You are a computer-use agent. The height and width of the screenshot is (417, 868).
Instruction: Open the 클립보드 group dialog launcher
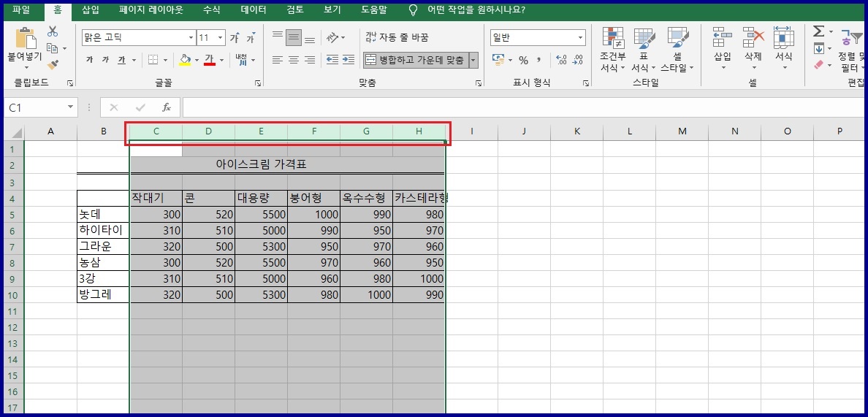(x=69, y=83)
